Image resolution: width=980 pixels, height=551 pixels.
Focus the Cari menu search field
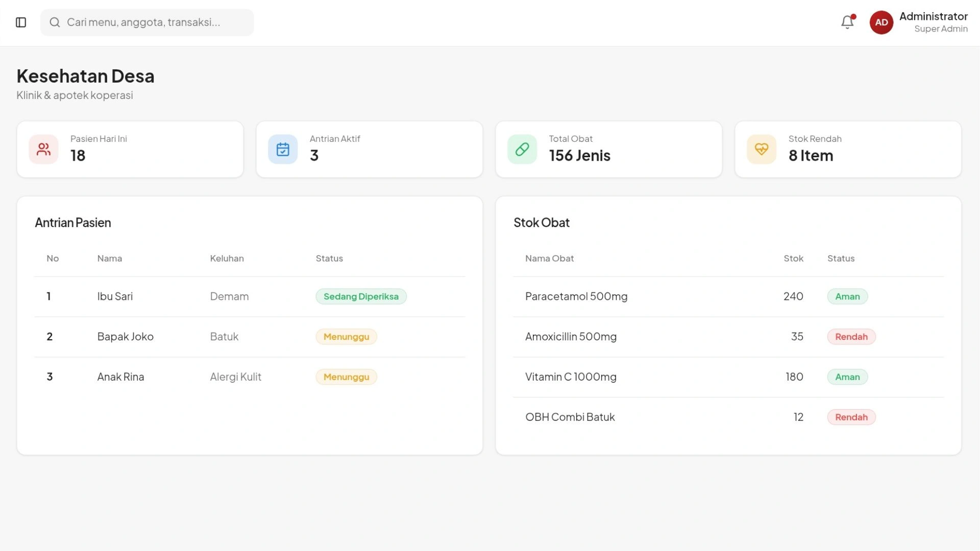pos(153,22)
